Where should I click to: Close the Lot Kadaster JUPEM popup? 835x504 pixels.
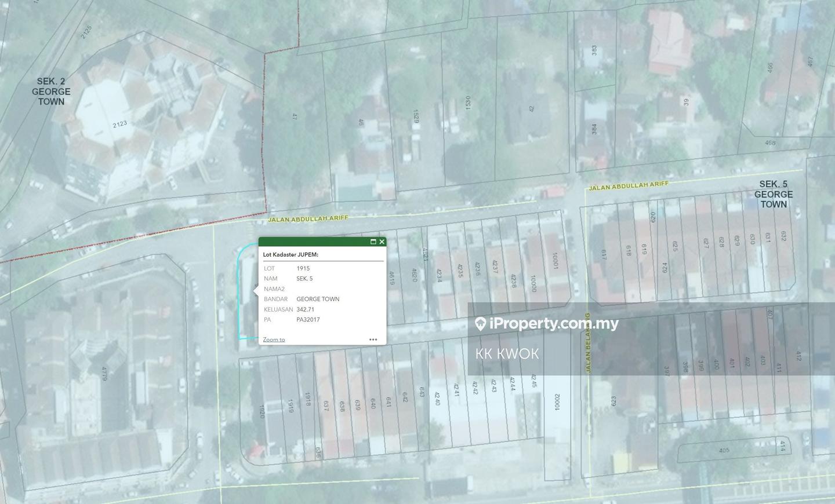coord(382,242)
